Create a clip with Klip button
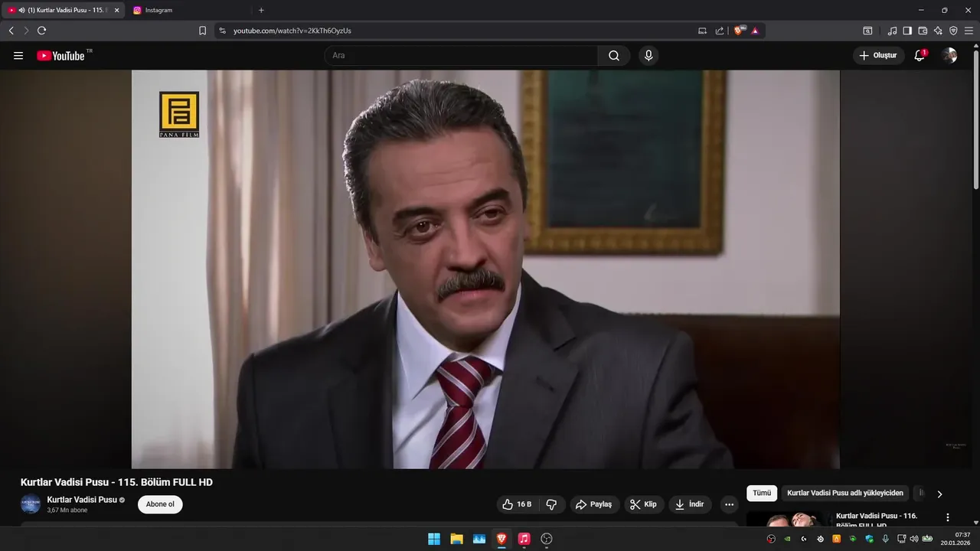 click(x=643, y=504)
